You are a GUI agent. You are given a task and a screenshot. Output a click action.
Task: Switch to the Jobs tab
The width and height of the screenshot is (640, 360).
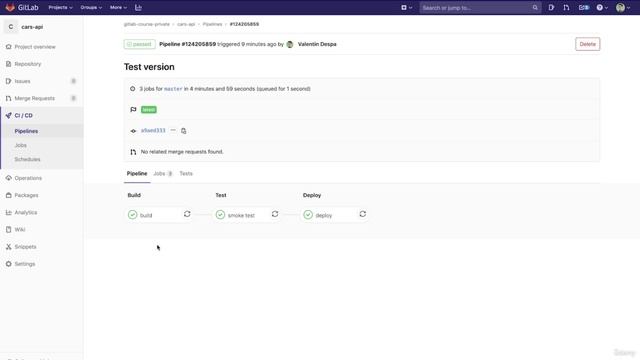163,173
